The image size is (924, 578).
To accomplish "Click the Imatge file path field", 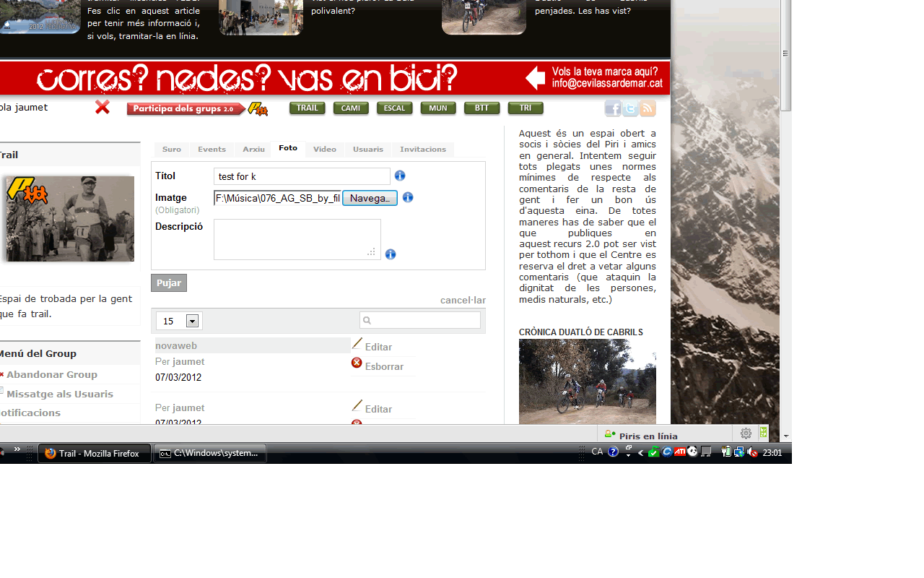I will tap(277, 198).
